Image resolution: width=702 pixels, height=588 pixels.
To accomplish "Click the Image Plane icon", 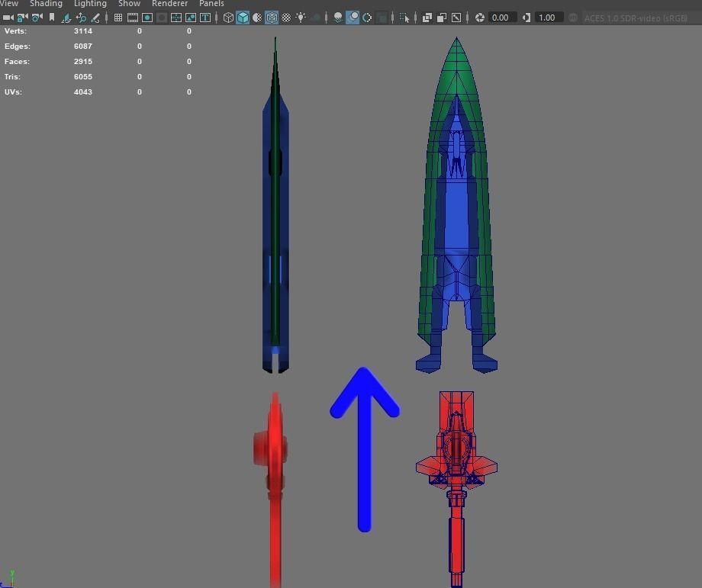I will click(x=66, y=18).
